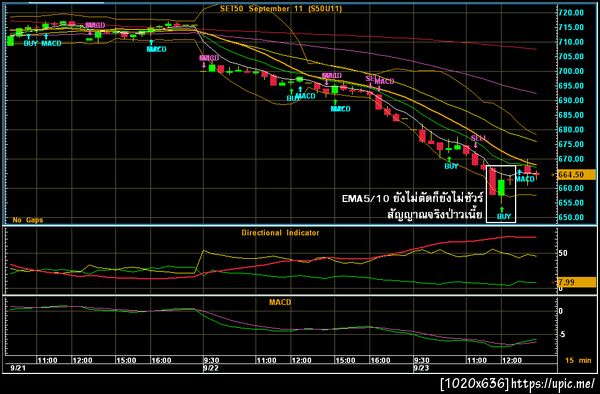Click the 705.00 price axis label
The height and width of the screenshot is (394, 600).
coord(571,56)
